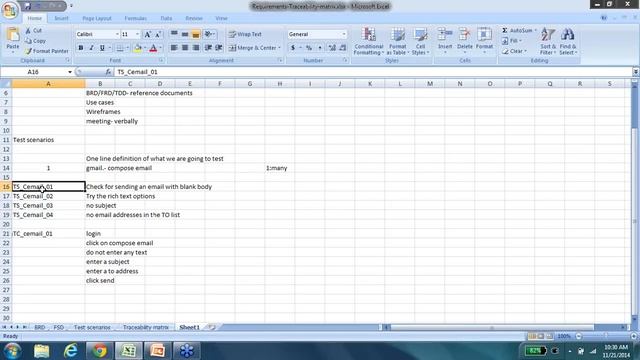Open the Traceability matrix sheet tab

tap(146, 327)
